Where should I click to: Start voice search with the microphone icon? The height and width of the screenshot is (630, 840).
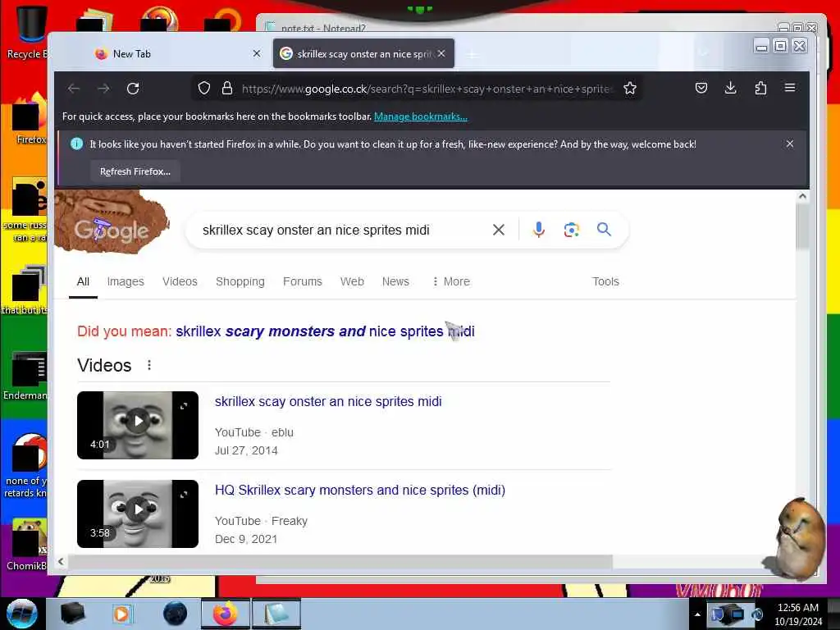539,230
